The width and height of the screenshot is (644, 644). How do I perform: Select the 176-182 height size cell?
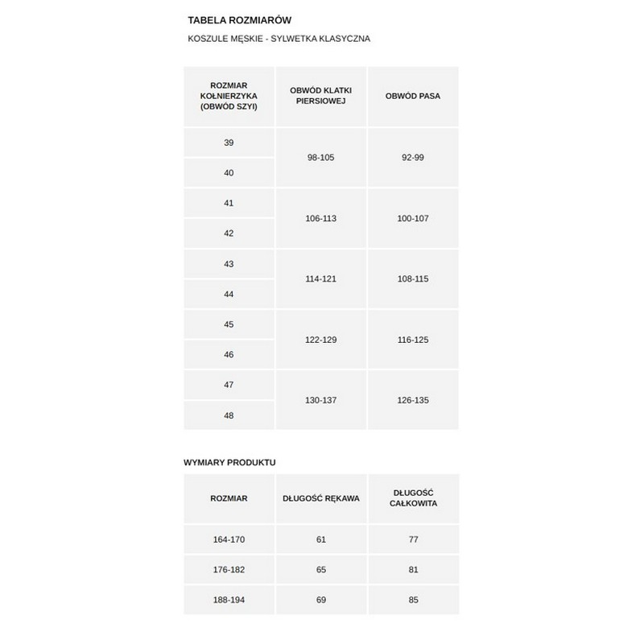[x=229, y=569]
